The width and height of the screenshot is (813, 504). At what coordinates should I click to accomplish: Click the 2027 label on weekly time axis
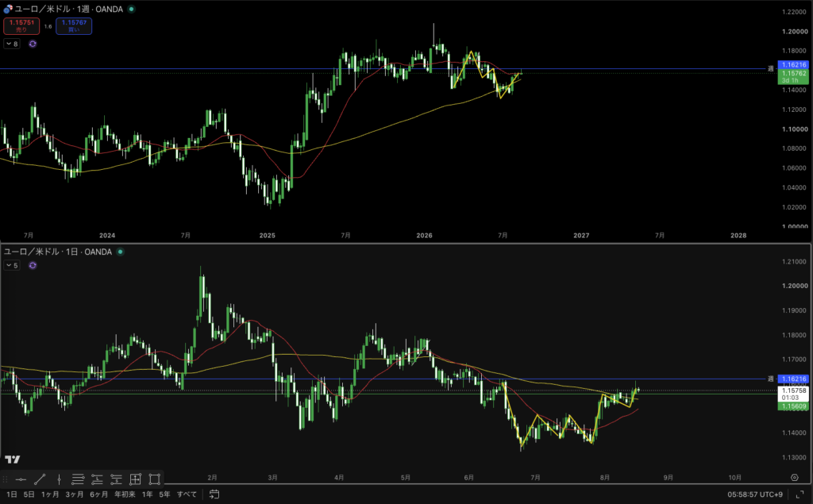pos(581,236)
